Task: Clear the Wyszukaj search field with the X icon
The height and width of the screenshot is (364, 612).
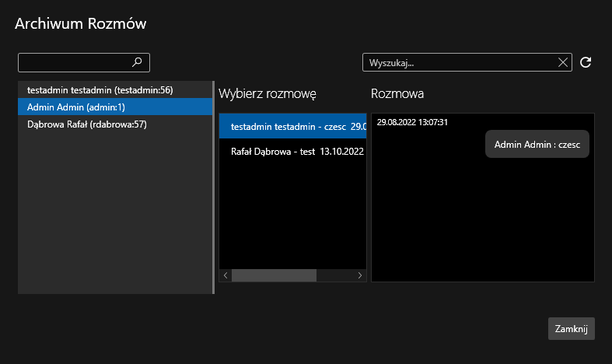Action: pos(563,62)
